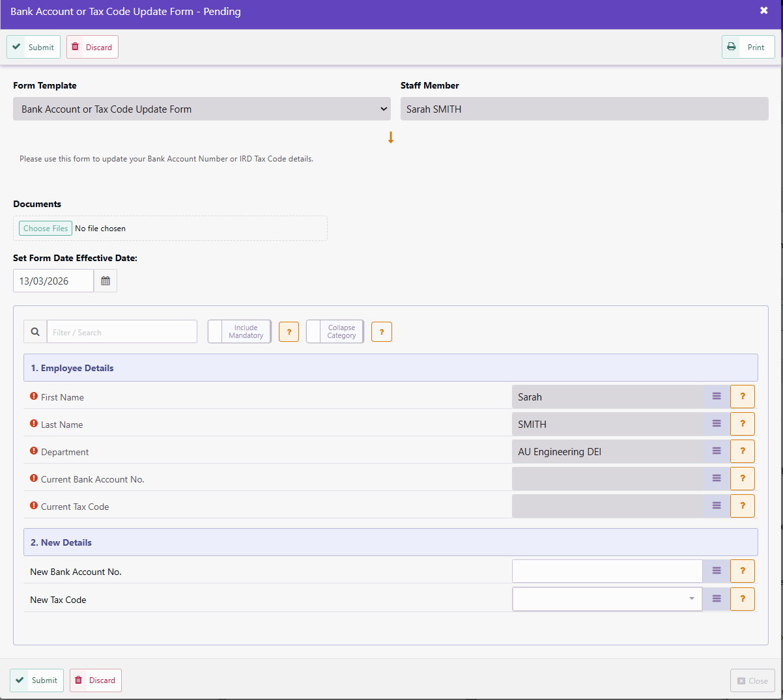Open help for Department

pyautogui.click(x=743, y=451)
